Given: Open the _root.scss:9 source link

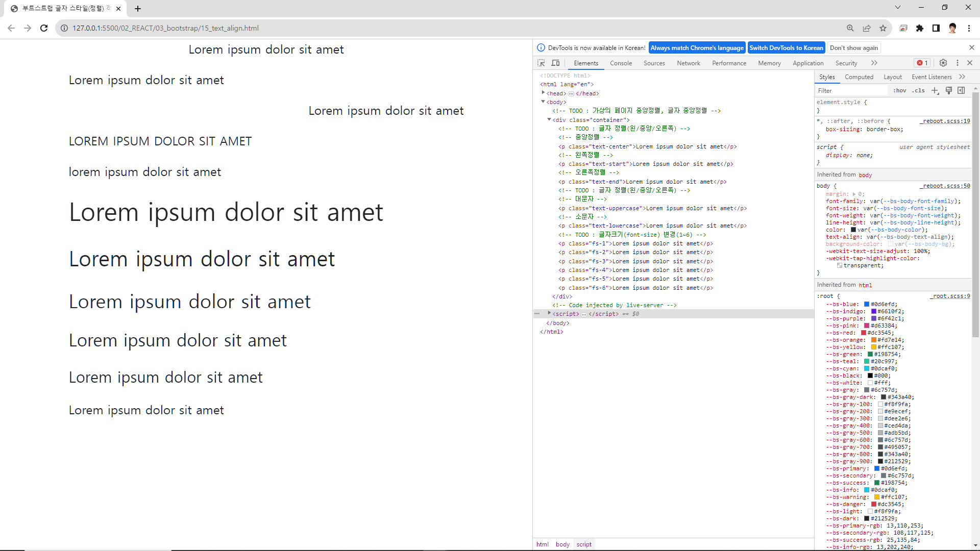Looking at the screenshot, I should click(950, 296).
